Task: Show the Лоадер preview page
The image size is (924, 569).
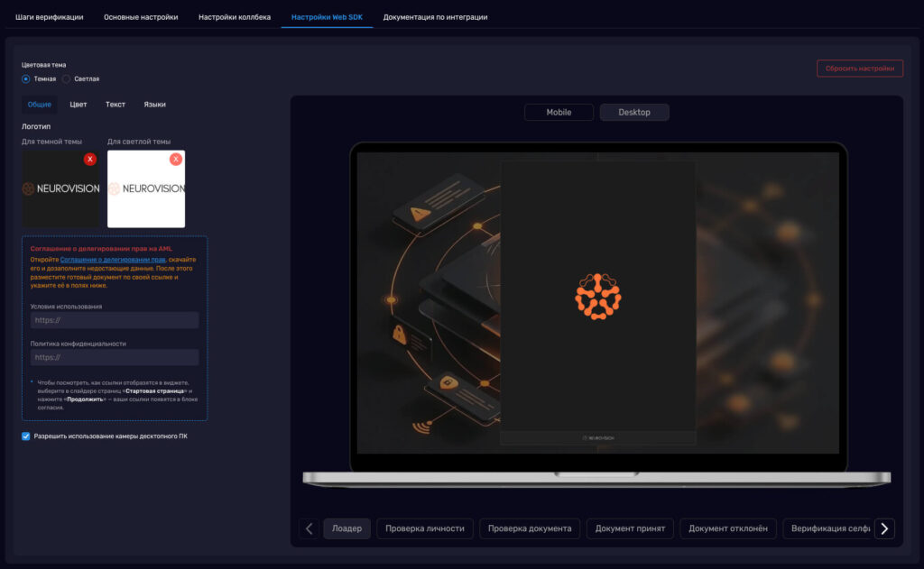Action: pos(347,528)
